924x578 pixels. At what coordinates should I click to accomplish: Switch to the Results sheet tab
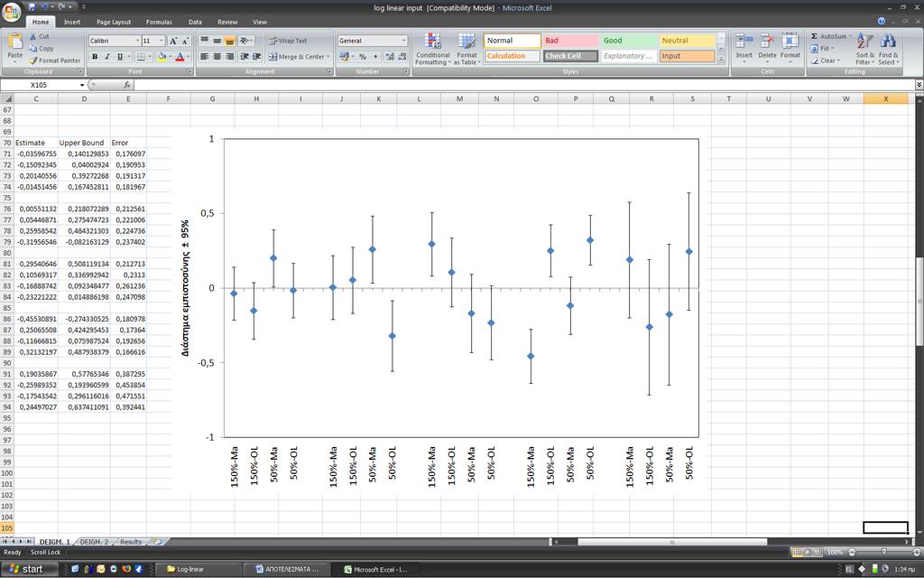(x=130, y=542)
